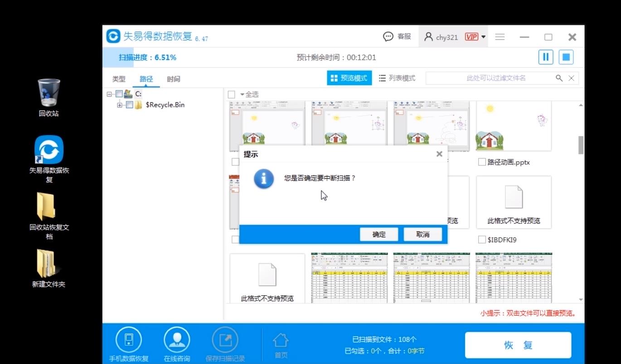This screenshot has width=621, height=364.
Task: Select the bottom-right spreadsheet thumbnail
Action: (x=514, y=278)
